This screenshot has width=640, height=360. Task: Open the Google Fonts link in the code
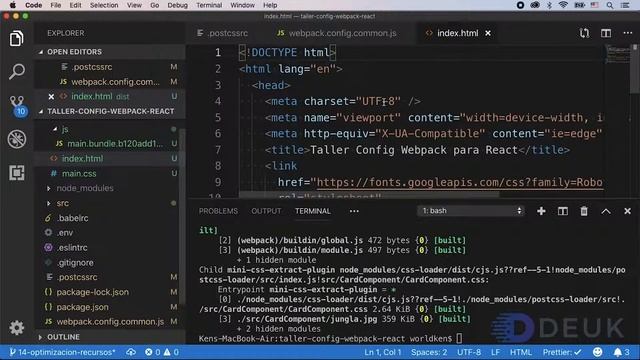pos(459,182)
